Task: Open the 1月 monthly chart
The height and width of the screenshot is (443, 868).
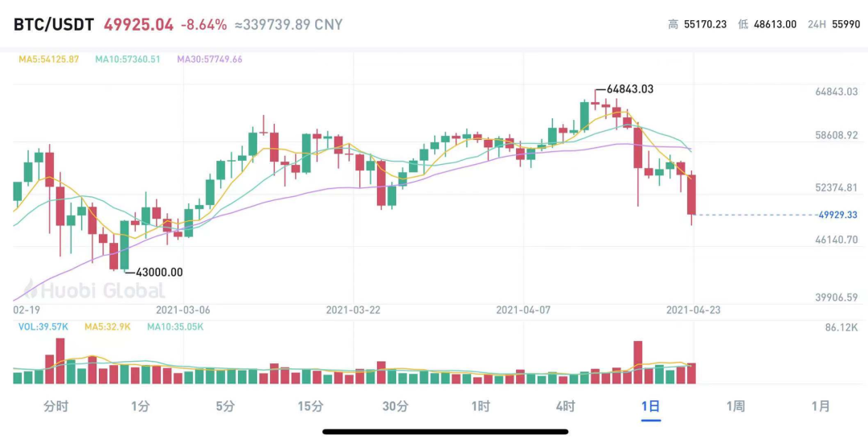Action: tap(821, 407)
